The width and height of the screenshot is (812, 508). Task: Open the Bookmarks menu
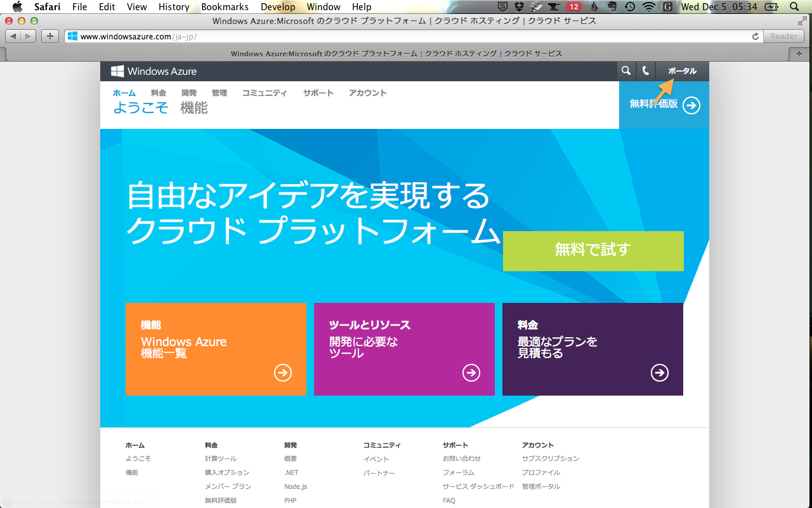225,7
